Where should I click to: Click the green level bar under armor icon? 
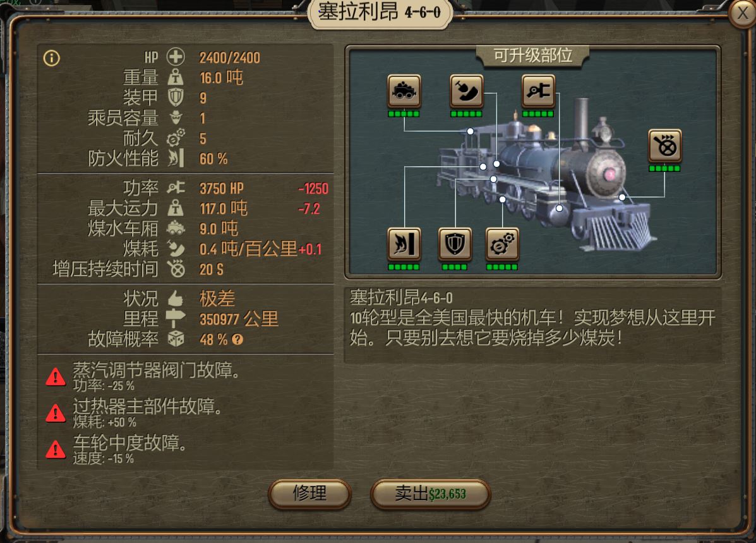pyautogui.click(x=455, y=267)
